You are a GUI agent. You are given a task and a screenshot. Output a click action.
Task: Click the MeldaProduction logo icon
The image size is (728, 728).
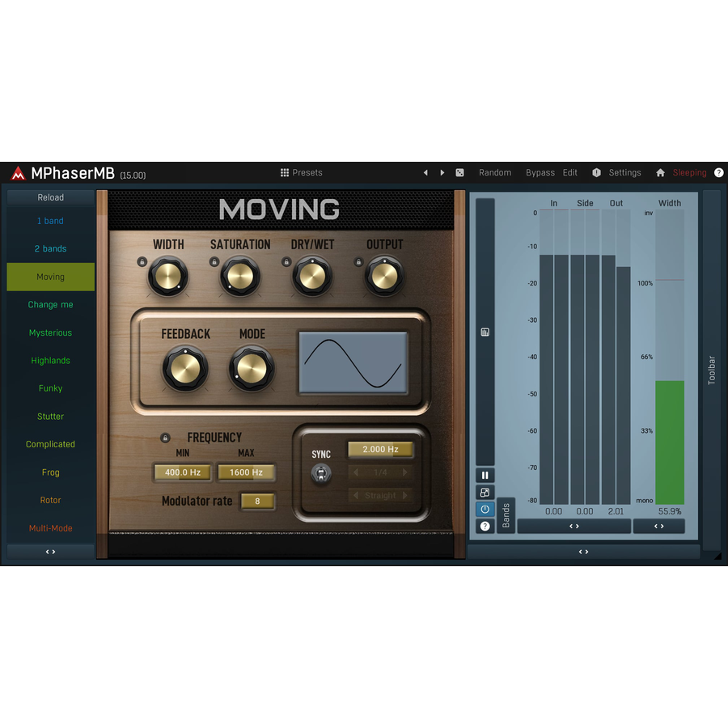point(18,173)
